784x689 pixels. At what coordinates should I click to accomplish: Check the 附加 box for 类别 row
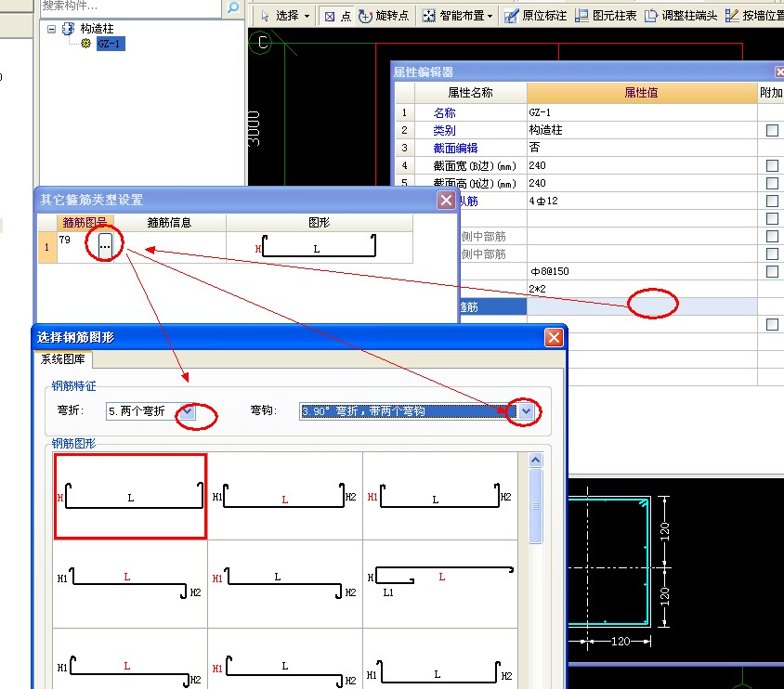click(x=772, y=130)
